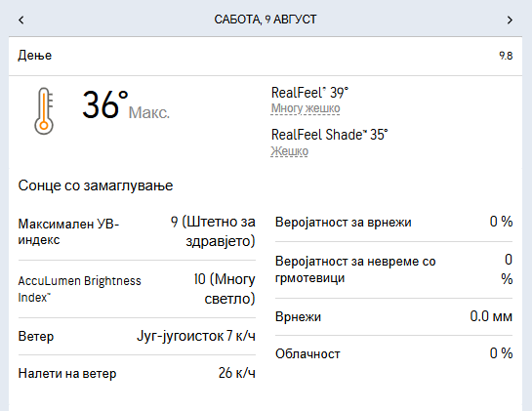Go to previous day with left arrow
532x411 pixels.
click(21, 21)
